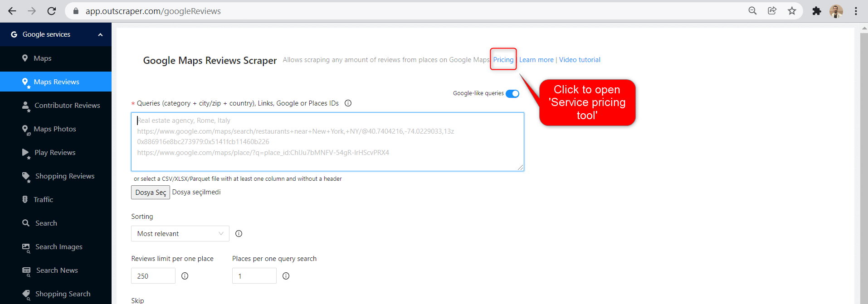This screenshot has height=304, width=868.
Task: Click the Shopping Search tag icon
Action: pyautogui.click(x=26, y=294)
